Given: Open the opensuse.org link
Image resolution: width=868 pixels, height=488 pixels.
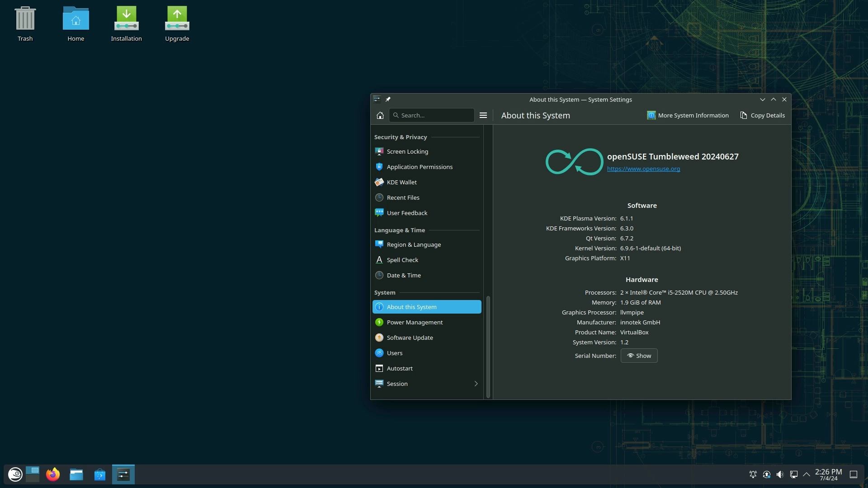Looking at the screenshot, I should point(643,169).
